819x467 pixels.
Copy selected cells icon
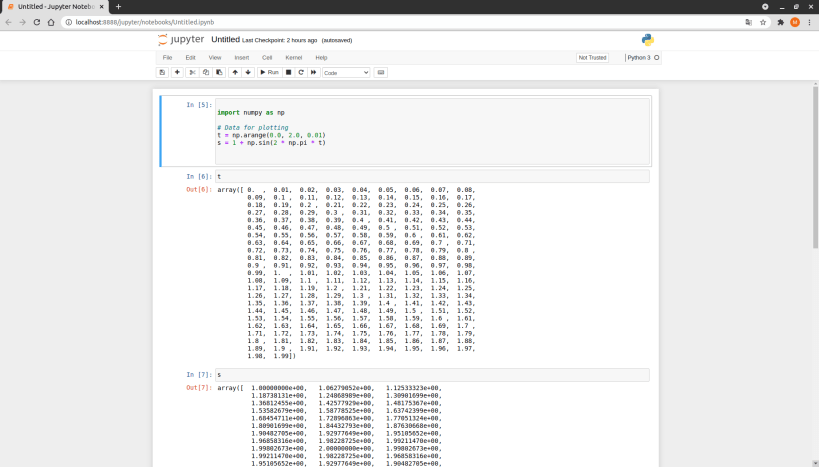[205, 72]
